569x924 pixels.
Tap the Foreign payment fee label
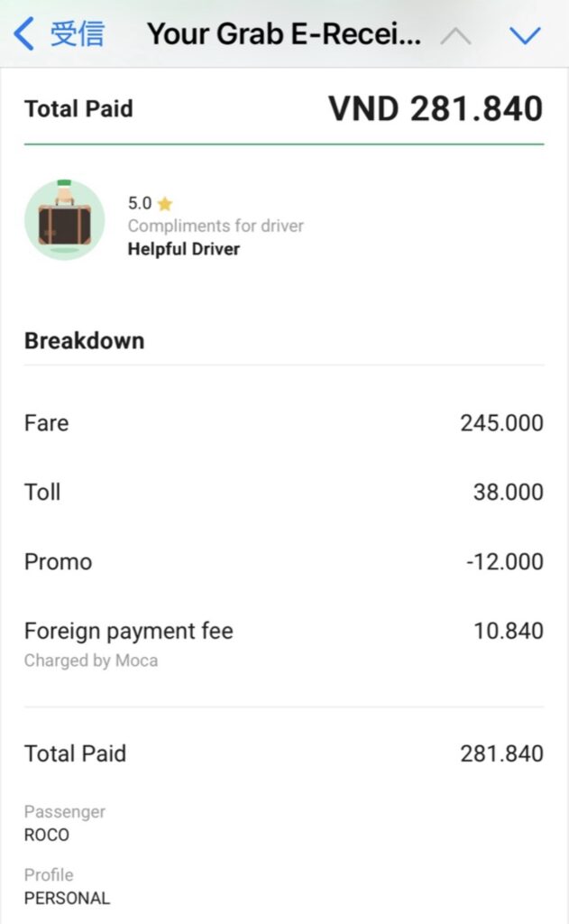(x=128, y=631)
